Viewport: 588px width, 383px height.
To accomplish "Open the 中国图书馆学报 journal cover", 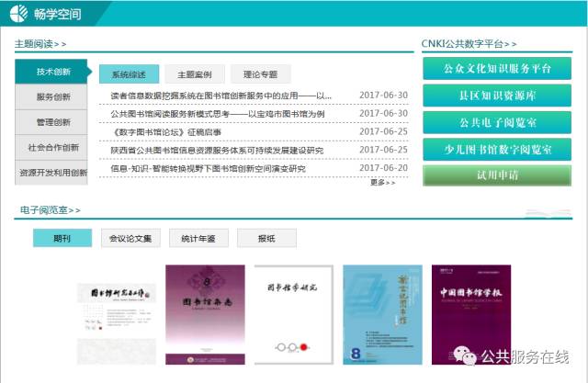I will tap(471, 314).
